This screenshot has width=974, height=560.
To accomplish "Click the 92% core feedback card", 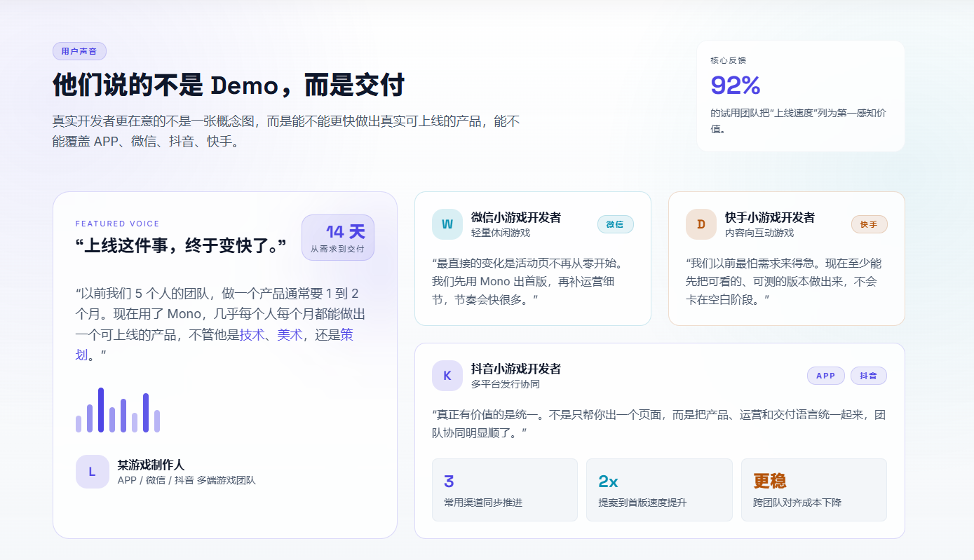I will (x=801, y=96).
